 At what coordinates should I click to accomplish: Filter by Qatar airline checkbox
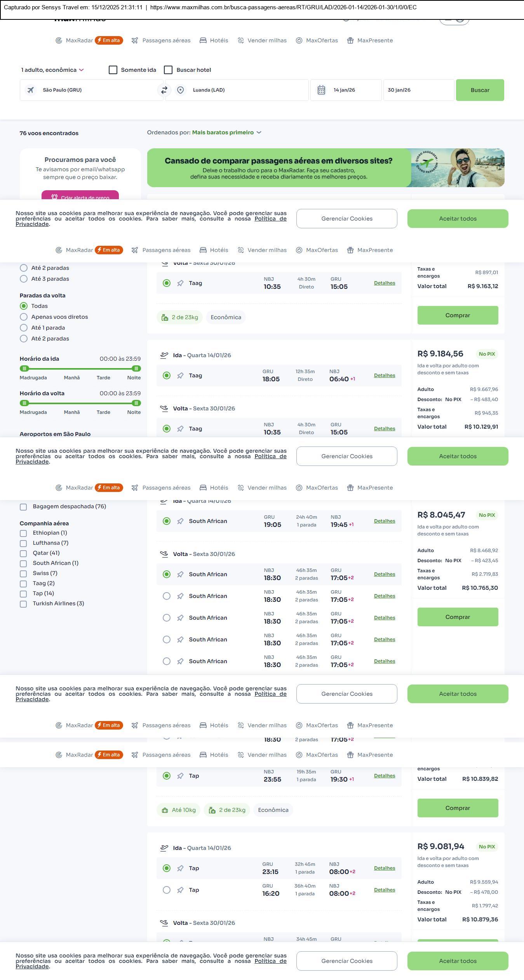coord(23,553)
